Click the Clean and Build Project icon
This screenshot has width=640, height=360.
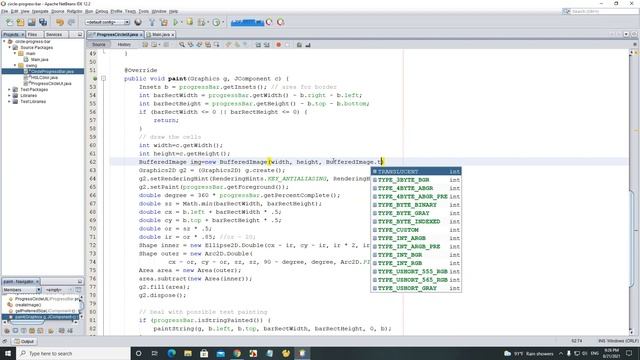pos(164,22)
